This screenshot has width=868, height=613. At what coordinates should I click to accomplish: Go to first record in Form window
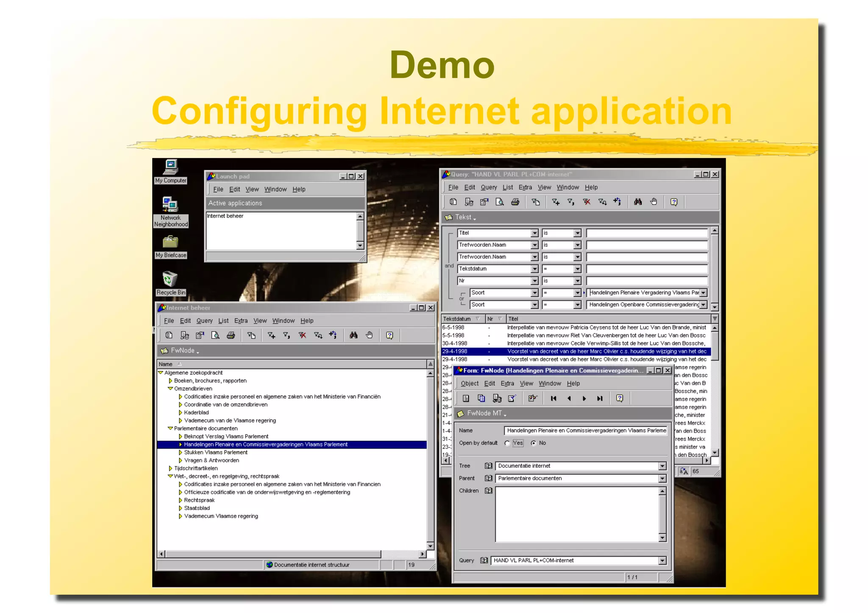(x=554, y=398)
